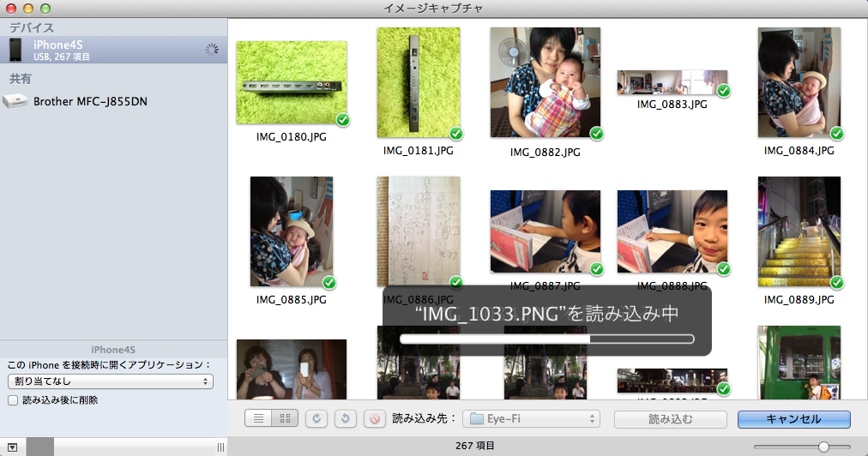The width and height of the screenshot is (868, 456).
Task: Open the Eye-Fi import destination dropdown
Action: click(532, 419)
